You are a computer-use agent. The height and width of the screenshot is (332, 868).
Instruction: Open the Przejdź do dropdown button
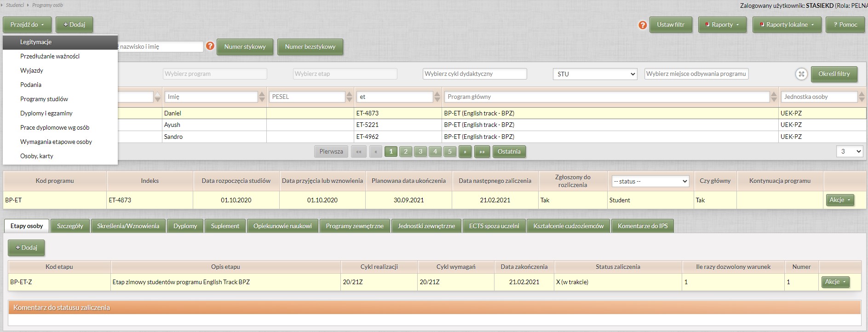click(27, 25)
